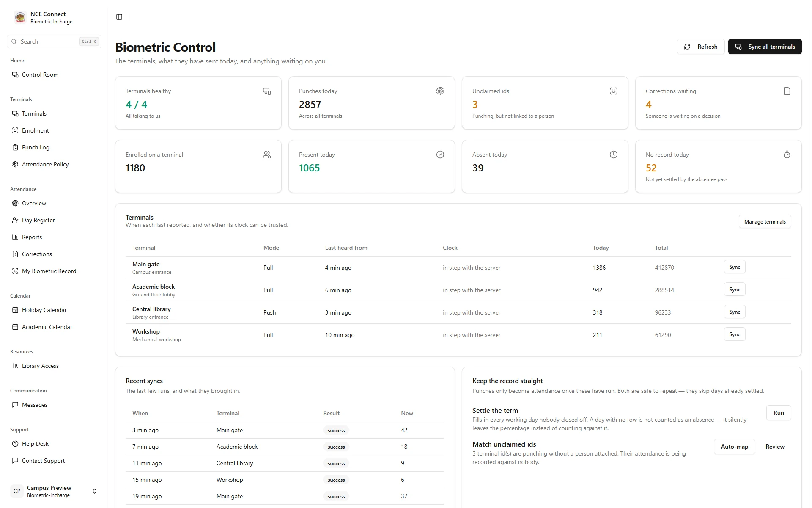Click the people icon on Enrolled on a terminal card
This screenshot has width=812, height=508.
tap(267, 155)
